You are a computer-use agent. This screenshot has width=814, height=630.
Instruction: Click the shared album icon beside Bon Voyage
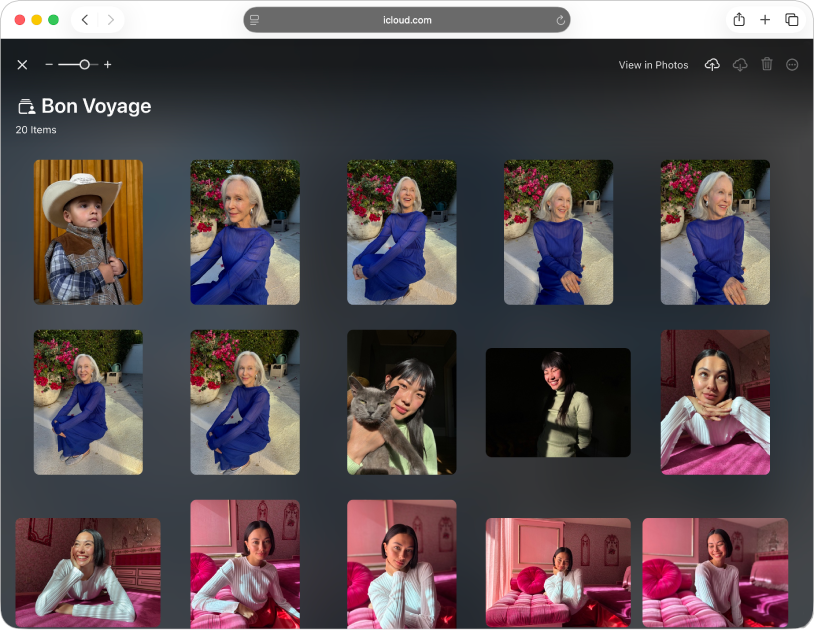point(26,106)
